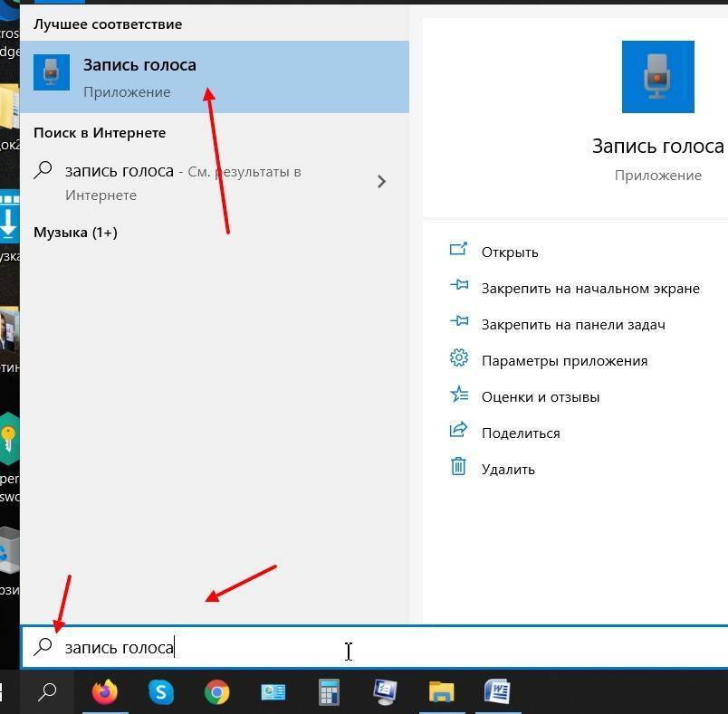The height and width of the screenshot is (714, 728).
Task: Expand the web search result arrow
Action: (381, 182)
